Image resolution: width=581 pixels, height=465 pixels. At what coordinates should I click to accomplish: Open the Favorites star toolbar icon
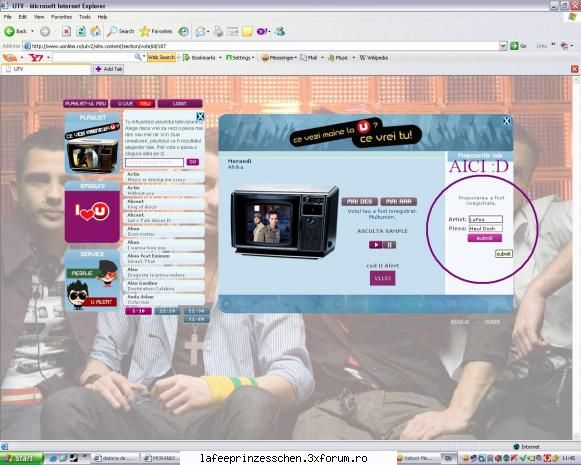tap(145, 31)
